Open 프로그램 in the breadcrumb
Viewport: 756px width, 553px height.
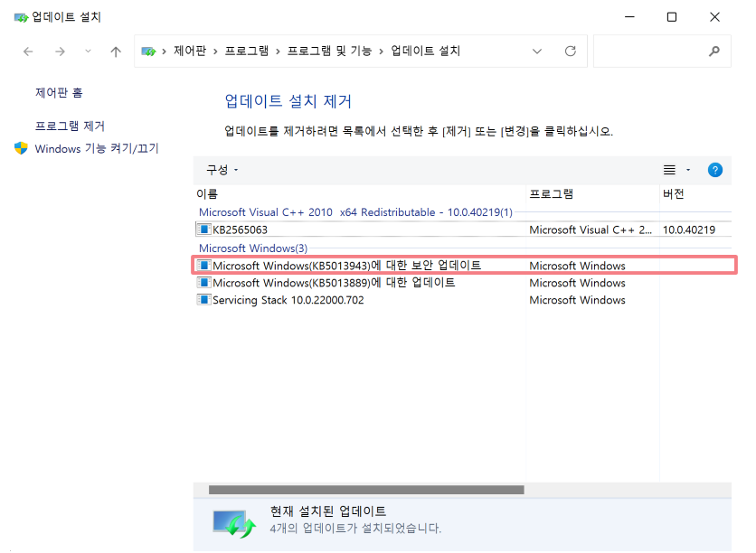246,51
